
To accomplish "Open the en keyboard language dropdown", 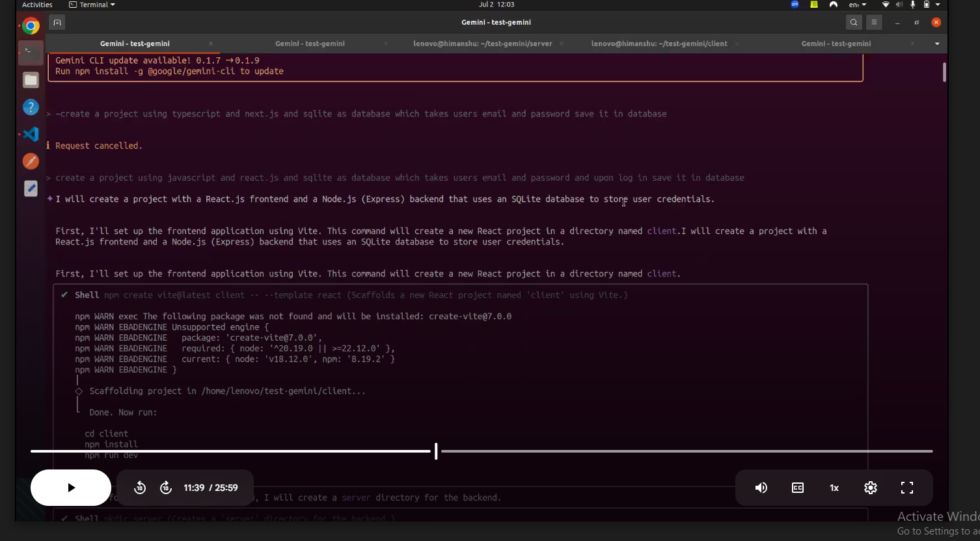I will click(858, 5).
